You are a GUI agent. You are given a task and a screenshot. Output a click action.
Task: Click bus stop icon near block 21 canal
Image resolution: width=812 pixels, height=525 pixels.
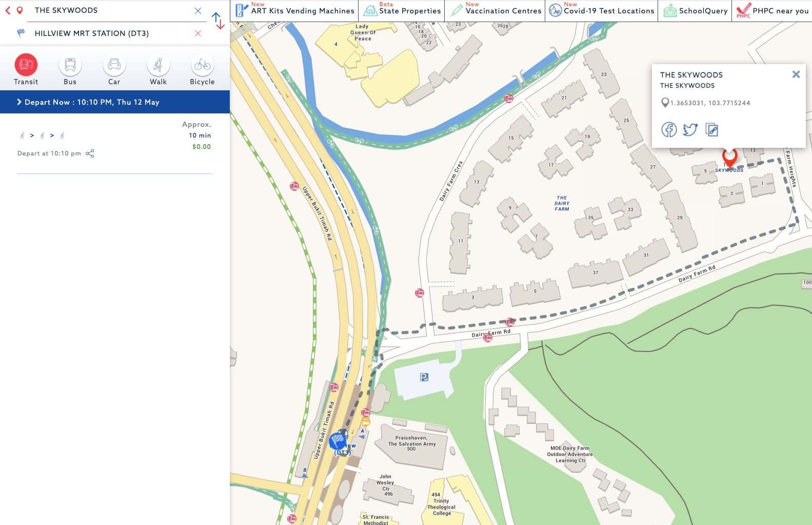pos(509,99)
